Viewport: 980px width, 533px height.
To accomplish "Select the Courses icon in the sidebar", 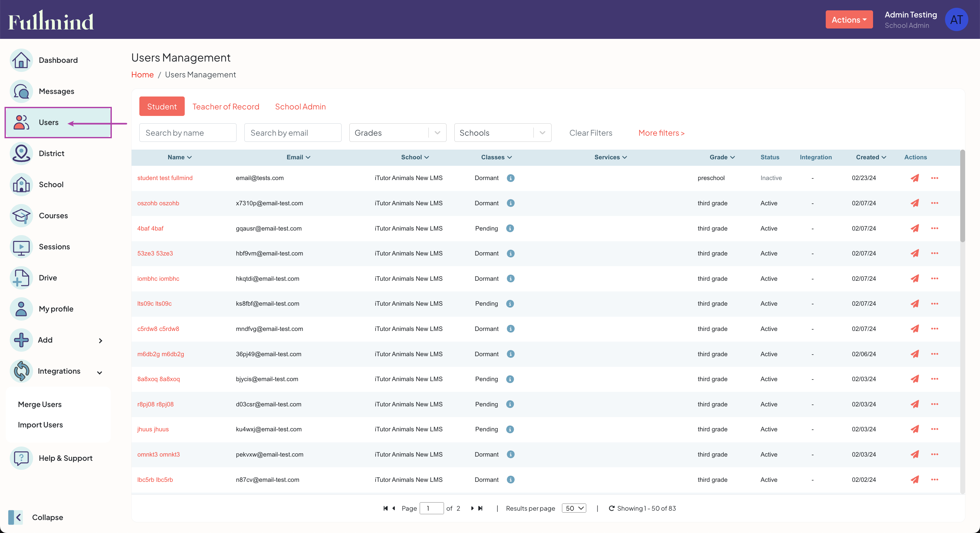I will [x=21, y=216].
